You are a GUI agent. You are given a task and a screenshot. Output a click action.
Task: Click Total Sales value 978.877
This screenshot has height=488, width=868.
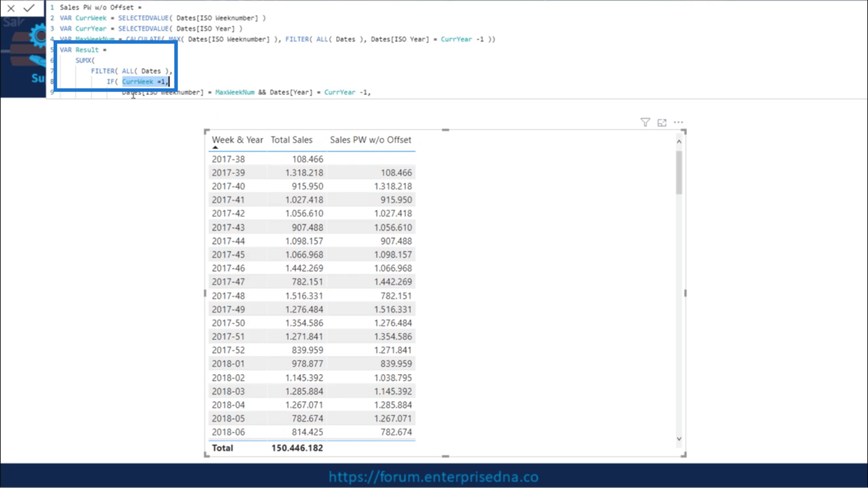coord(307,364)
